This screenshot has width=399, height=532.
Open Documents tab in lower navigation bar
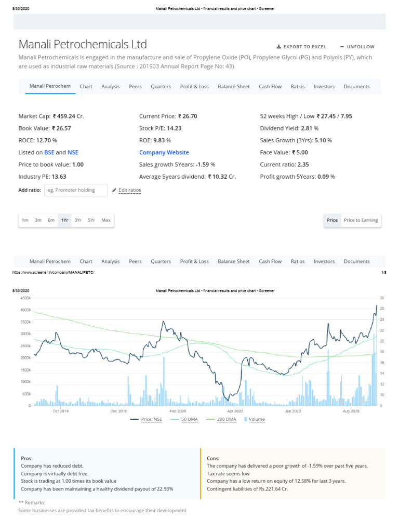pos(356,261)
